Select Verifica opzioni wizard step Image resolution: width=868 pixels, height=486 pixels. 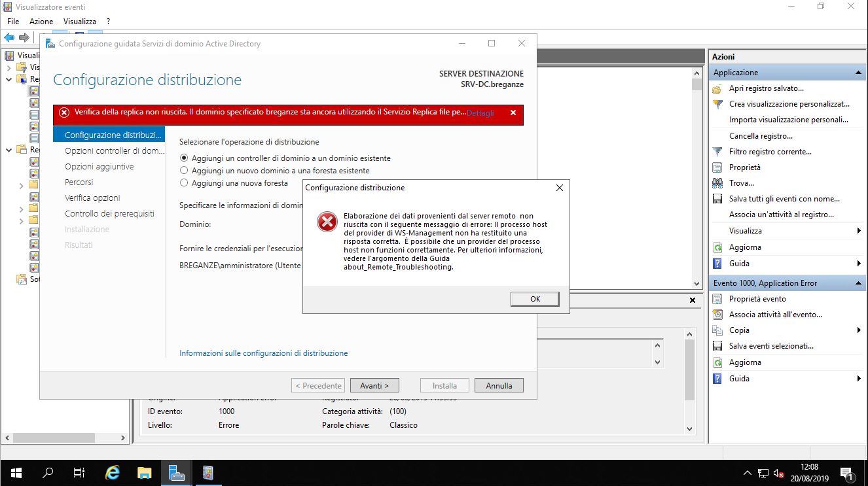point(92,198)
